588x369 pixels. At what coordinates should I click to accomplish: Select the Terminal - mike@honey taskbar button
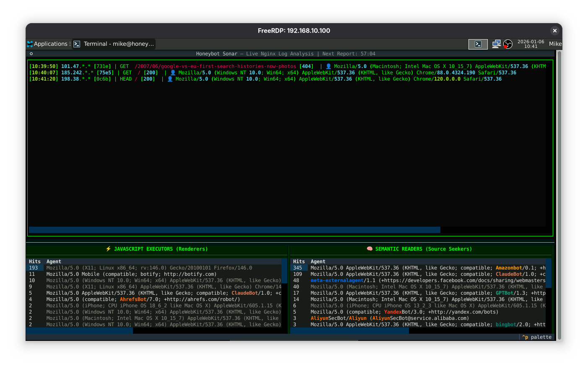[x=114, y=44]
